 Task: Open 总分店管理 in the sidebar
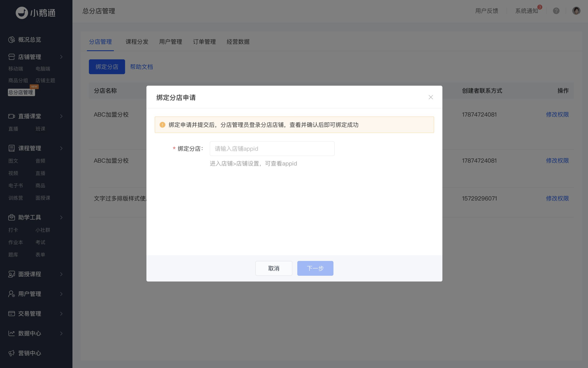pos(21,92)
